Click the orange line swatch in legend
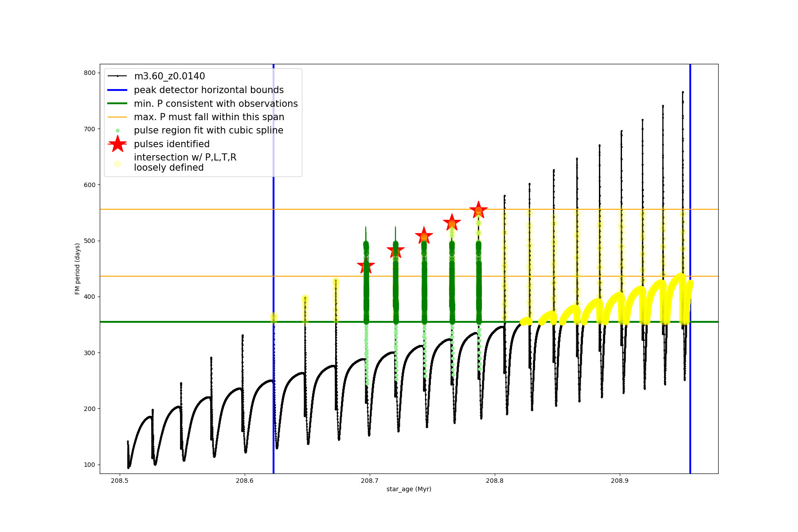Screen dimensions: 798x532 (117, 117)
